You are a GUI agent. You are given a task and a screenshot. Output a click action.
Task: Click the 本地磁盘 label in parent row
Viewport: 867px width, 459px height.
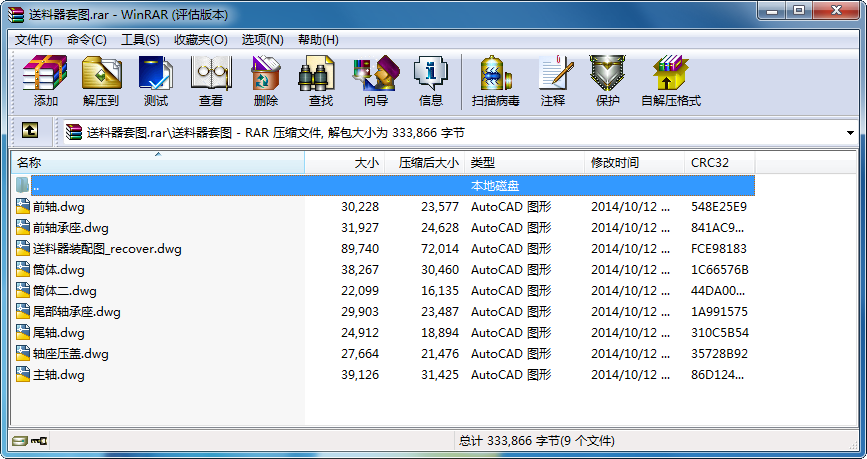[x=495, y=186]
